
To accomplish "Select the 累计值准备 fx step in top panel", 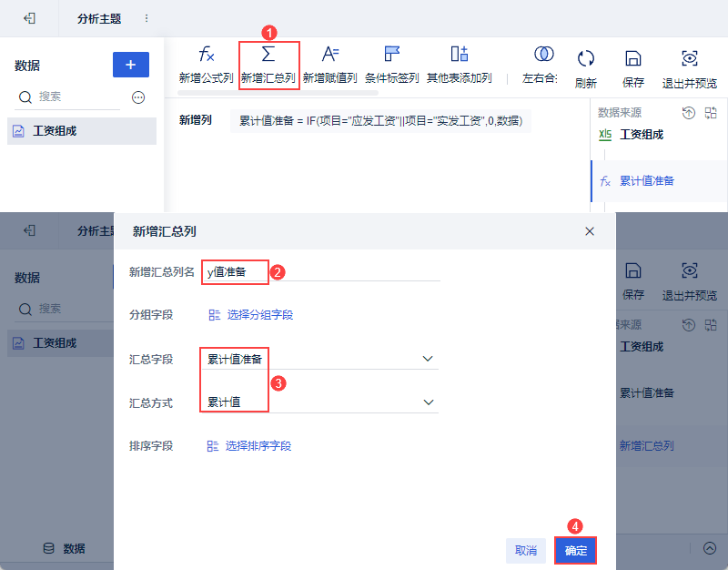I will [659, 181].
